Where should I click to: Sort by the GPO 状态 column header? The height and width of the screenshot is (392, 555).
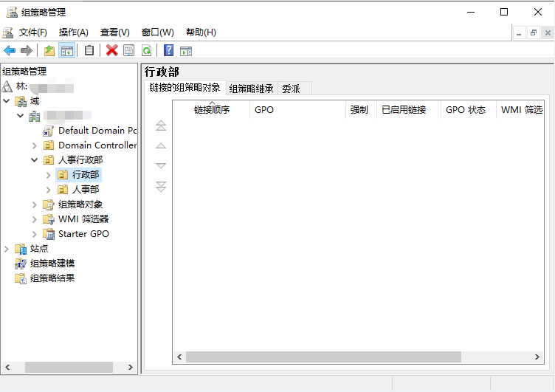coord(468,110)
